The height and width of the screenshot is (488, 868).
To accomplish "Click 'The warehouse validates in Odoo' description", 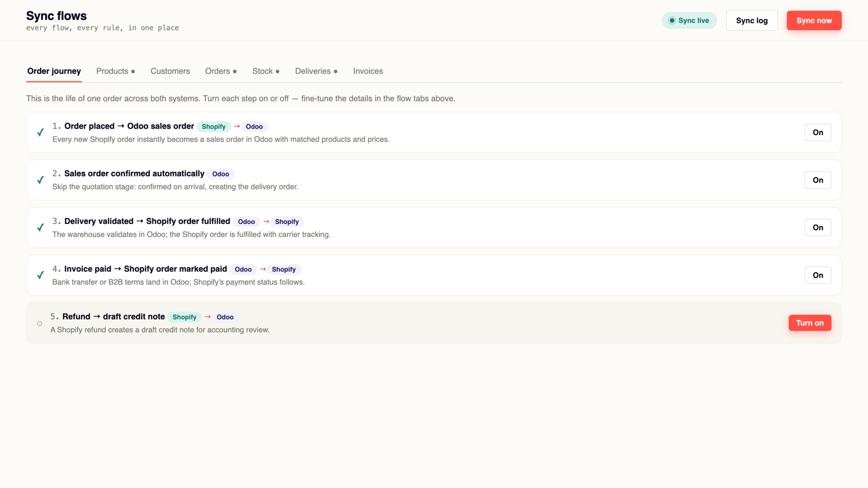I will tap(192, 235).
